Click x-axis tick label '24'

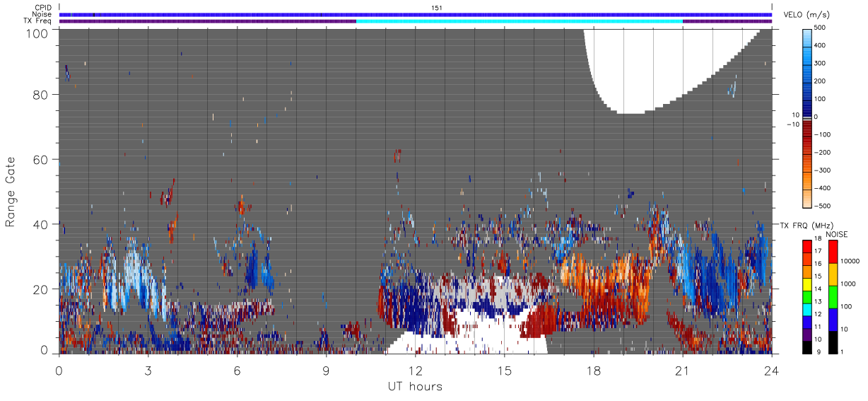click(x=772, y=370)
